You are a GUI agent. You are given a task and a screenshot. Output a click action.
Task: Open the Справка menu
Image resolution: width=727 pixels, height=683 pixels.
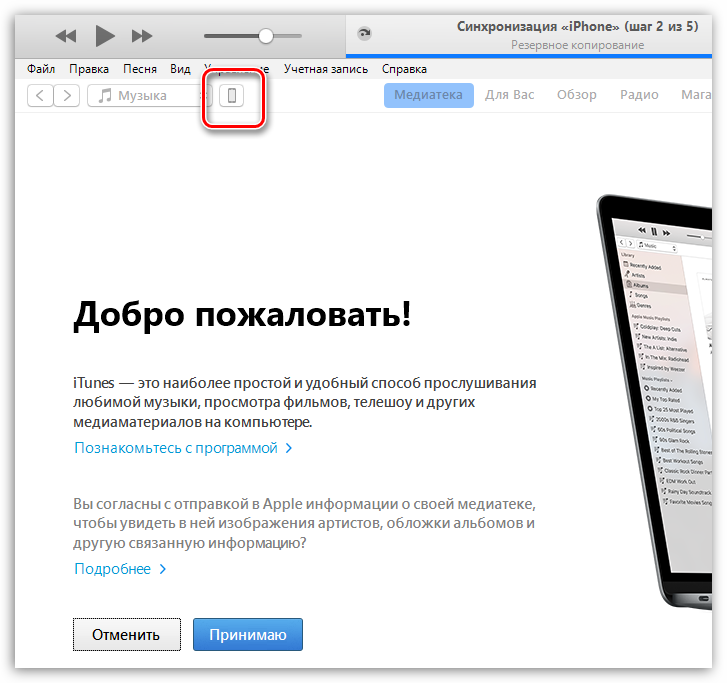(x=404, y=69)
